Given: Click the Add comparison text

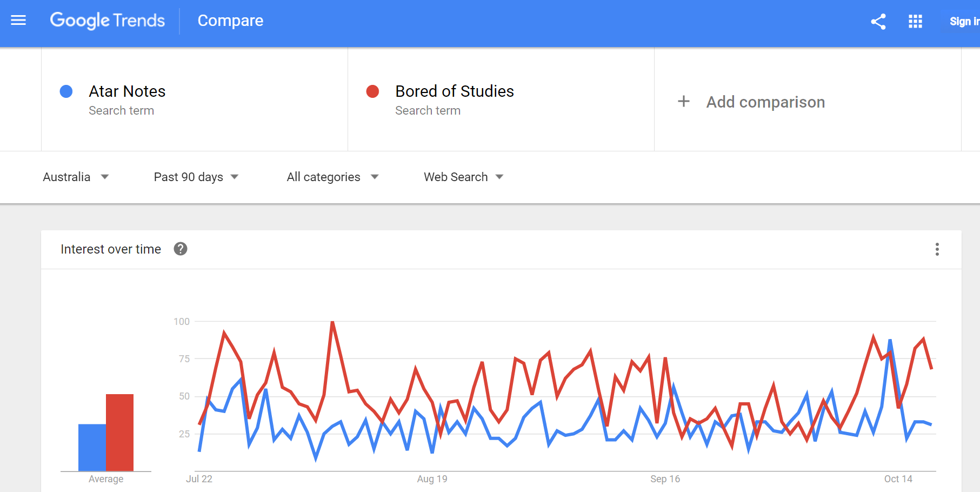Looking at the screenshot, I should [765, 102].
